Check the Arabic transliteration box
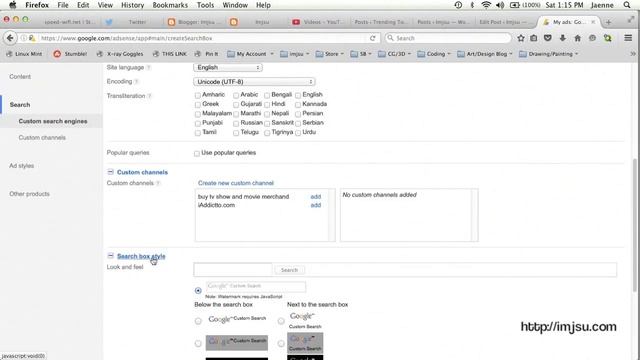Viewport: 640px width, 360px height. point(236,95)
